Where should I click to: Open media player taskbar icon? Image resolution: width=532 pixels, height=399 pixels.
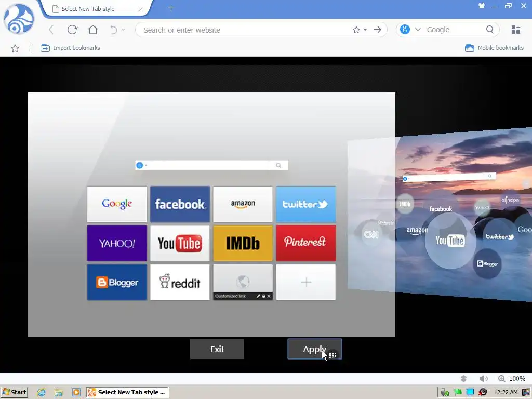[76, 393]
